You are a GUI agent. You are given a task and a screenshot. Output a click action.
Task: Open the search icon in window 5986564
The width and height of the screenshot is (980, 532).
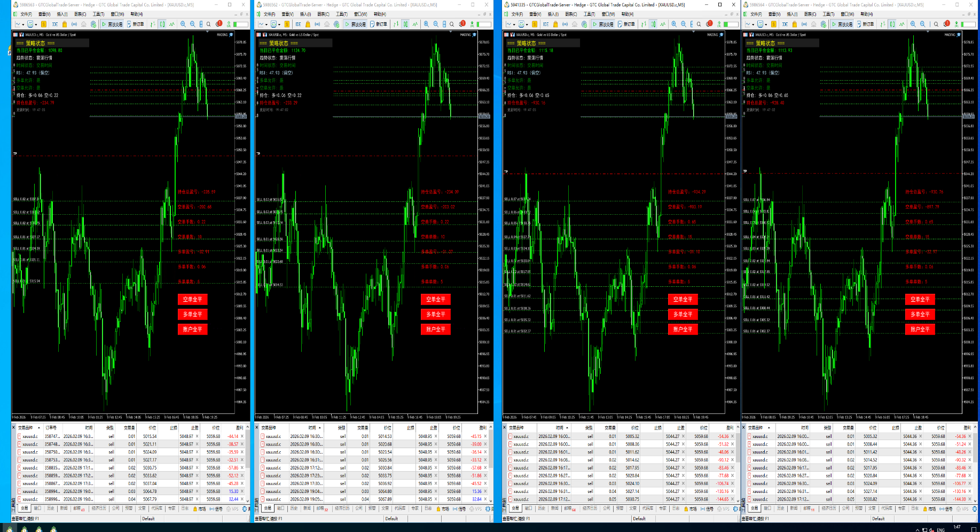tap(936, 24)
